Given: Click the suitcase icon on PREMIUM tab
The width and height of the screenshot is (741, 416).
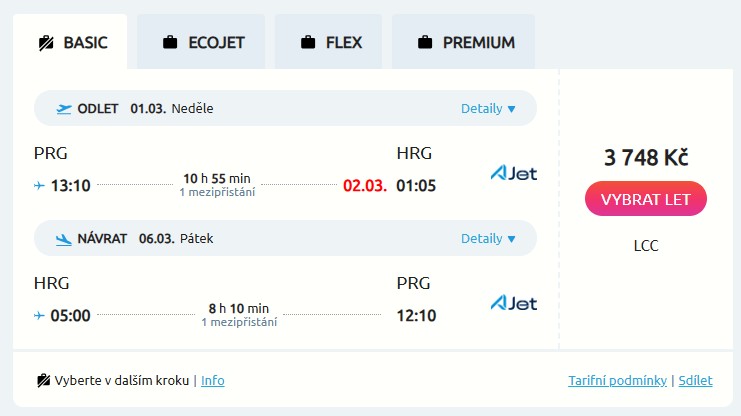Looking at the screenshot, I should pos(425,42).
